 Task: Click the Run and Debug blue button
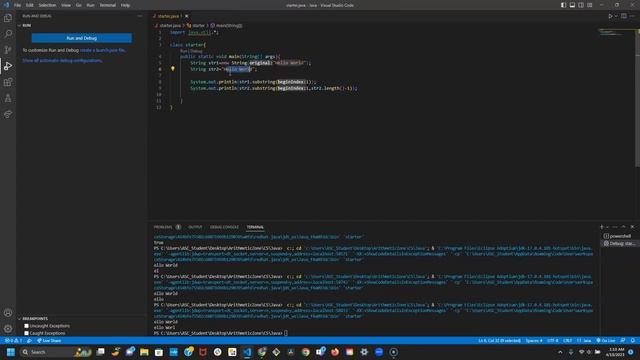tap(82, 38)
